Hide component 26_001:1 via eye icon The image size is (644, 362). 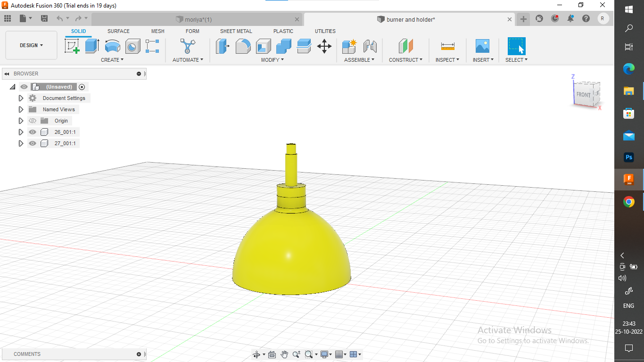point(33,132)
